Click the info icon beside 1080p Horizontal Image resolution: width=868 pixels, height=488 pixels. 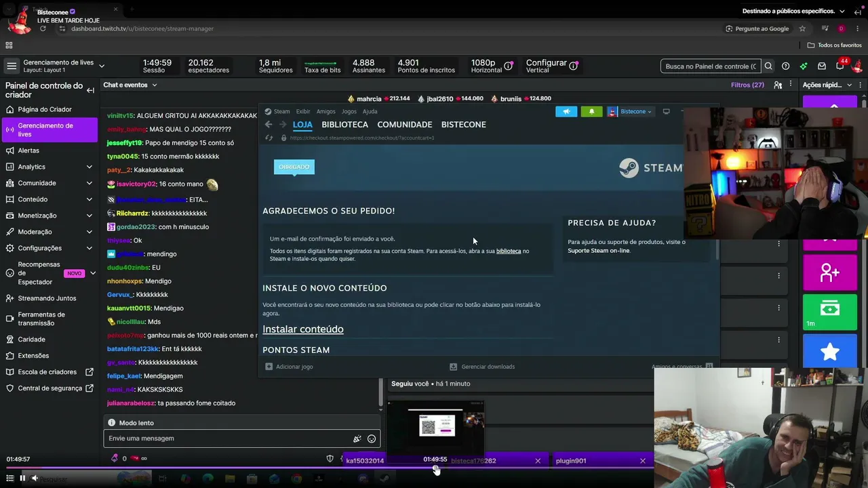point(509,66)
